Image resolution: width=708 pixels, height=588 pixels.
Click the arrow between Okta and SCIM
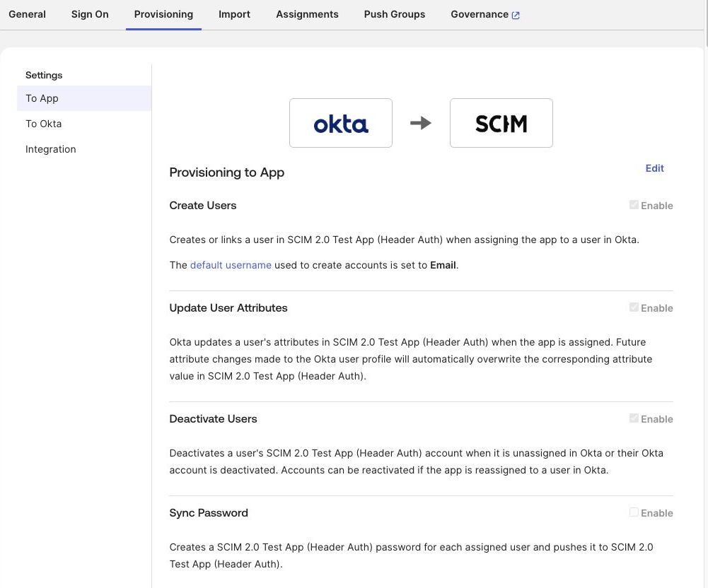pyautogui.click(x=421, y=123)
